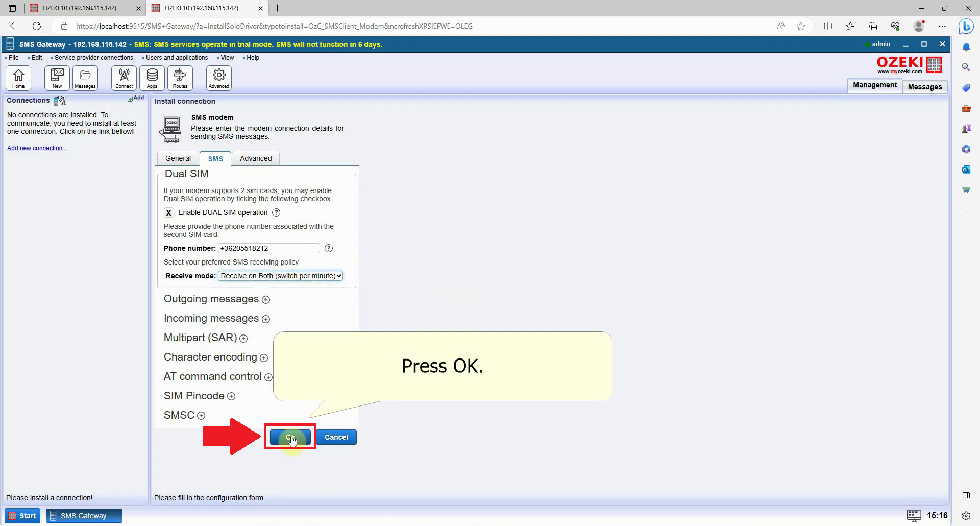Click the on-screen keyboard tray icon
This screenshot has height=526, width=980.
(914, 515)
